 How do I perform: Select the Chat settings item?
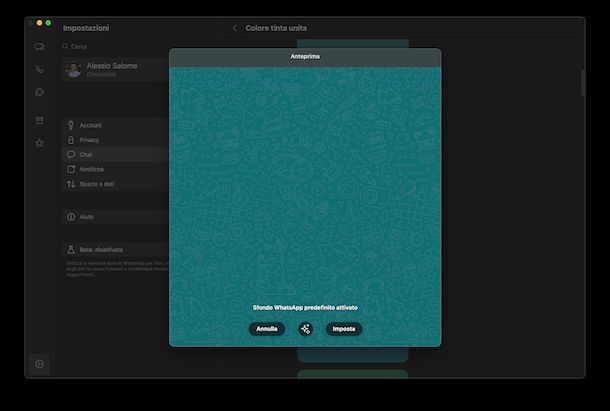click(x=115, y=155)
